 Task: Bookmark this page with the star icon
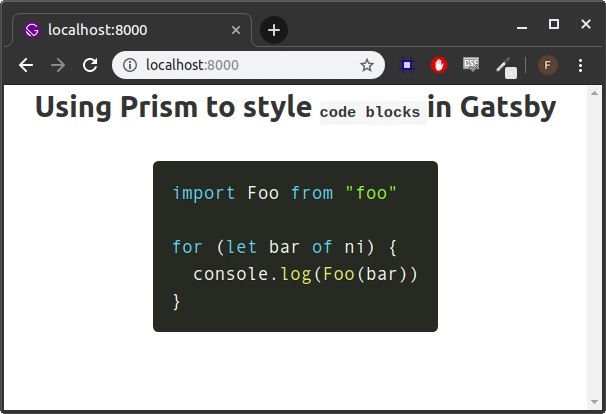tap(366, 65)
